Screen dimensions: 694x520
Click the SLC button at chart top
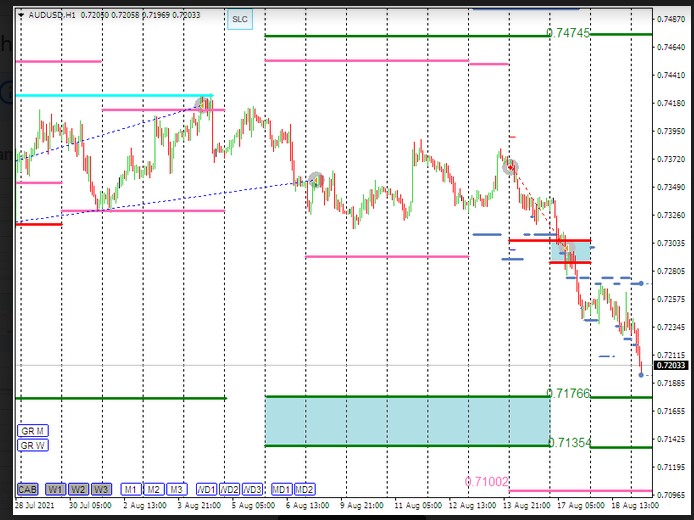[239, 19]
